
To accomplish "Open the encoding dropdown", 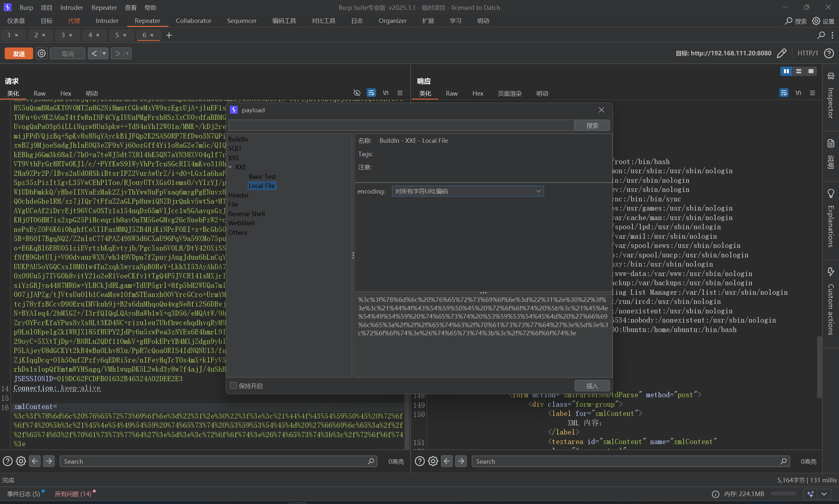I will [468, 191].
